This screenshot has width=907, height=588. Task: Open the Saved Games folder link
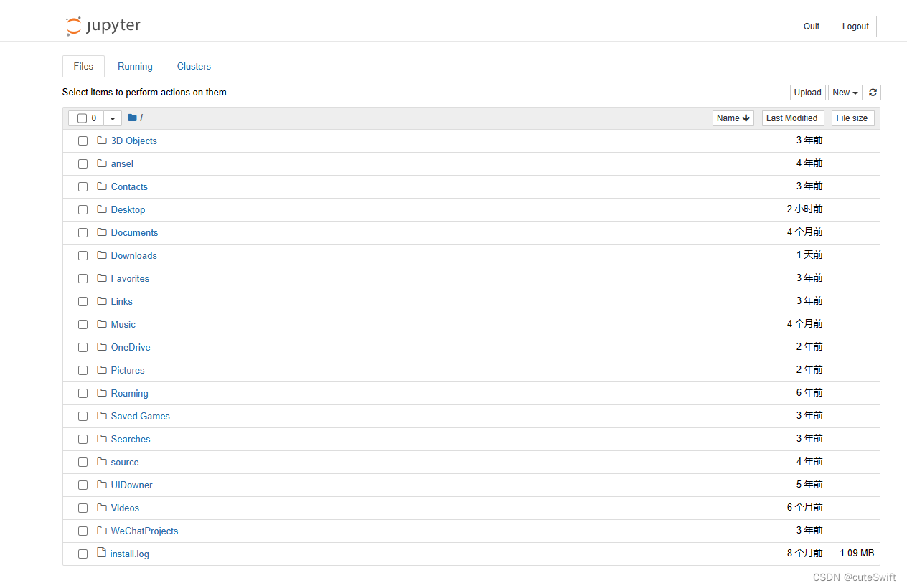click(141, 416)
